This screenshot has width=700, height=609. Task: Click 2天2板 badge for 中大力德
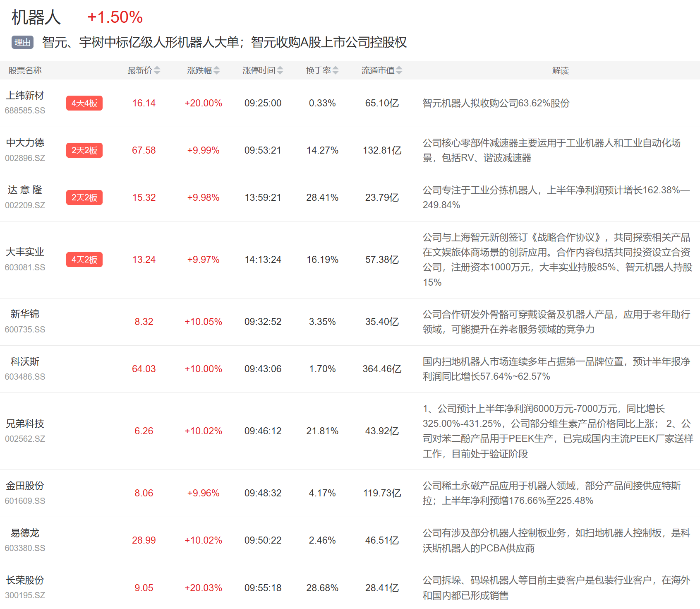tap(84, 150)
